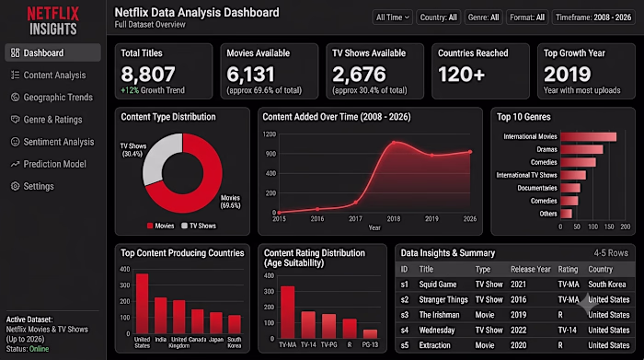Viewport: 644px width, 360px height.
Task: Click the All Time dropdown chevron arrow
Action: point(407,17)
